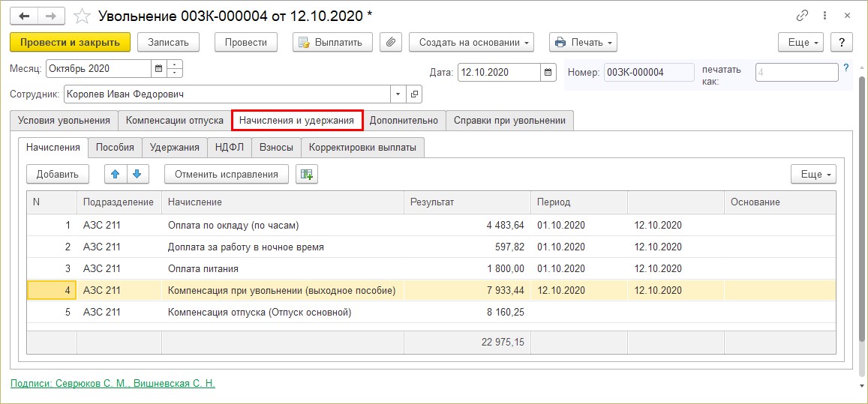Open Корректировки выплаты sub-tab
The width and height of the screenshot is (868, 404).
point(362,147)
